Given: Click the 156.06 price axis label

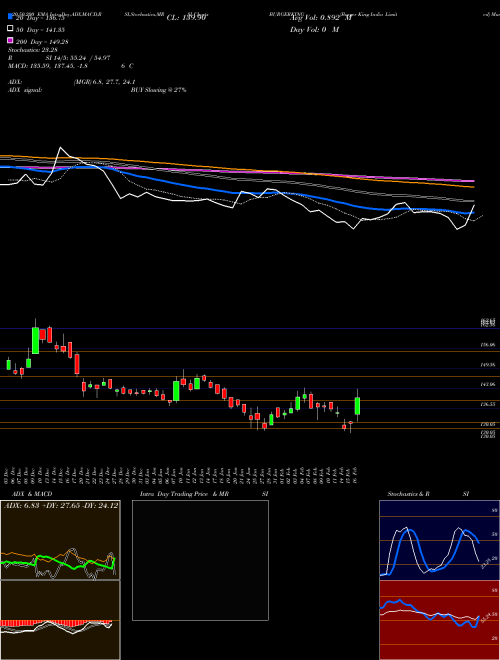Looking at the screenshot, I should click(x=488, y=345).
